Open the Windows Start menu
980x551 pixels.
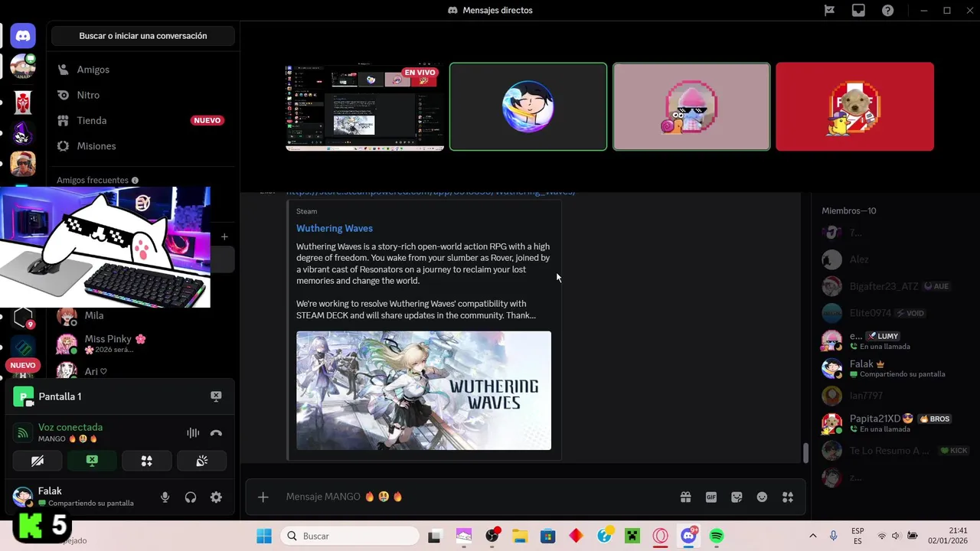263,536
